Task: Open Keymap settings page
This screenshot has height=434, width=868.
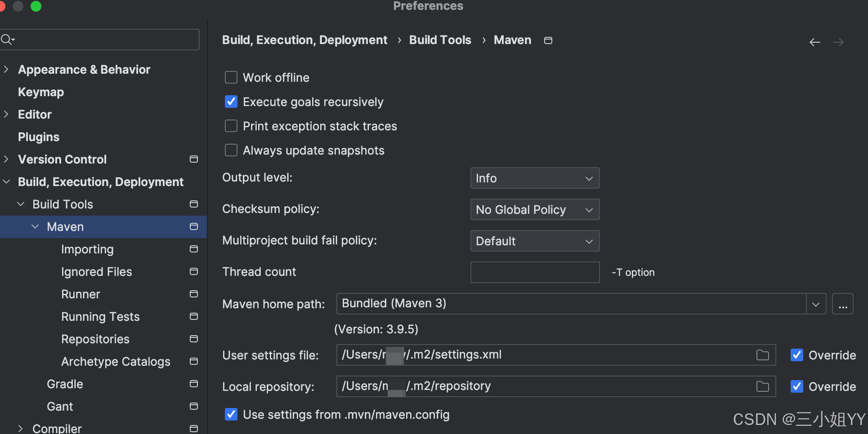Action: (41, 92)
